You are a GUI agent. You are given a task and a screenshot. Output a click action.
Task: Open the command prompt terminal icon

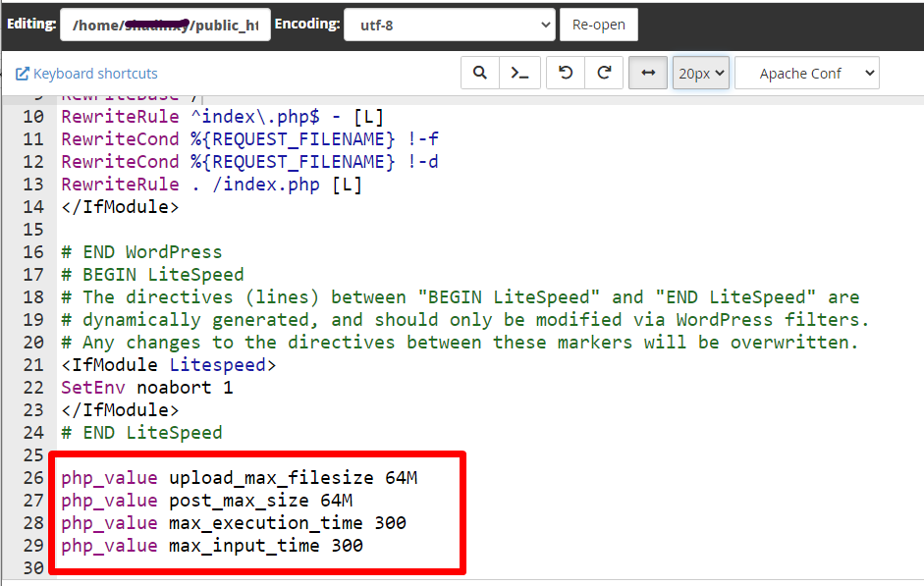pos(519,73)
